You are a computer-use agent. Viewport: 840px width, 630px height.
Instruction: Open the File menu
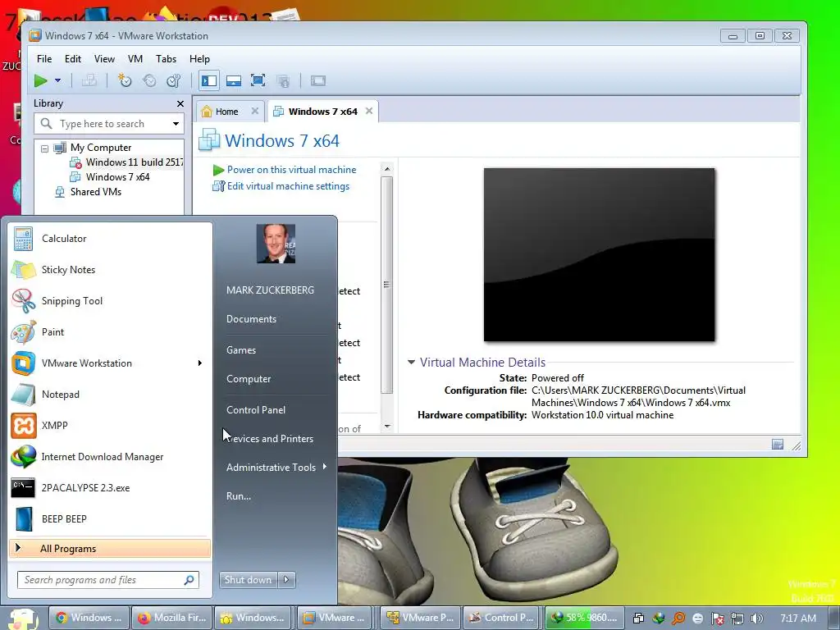coord(44,59)
